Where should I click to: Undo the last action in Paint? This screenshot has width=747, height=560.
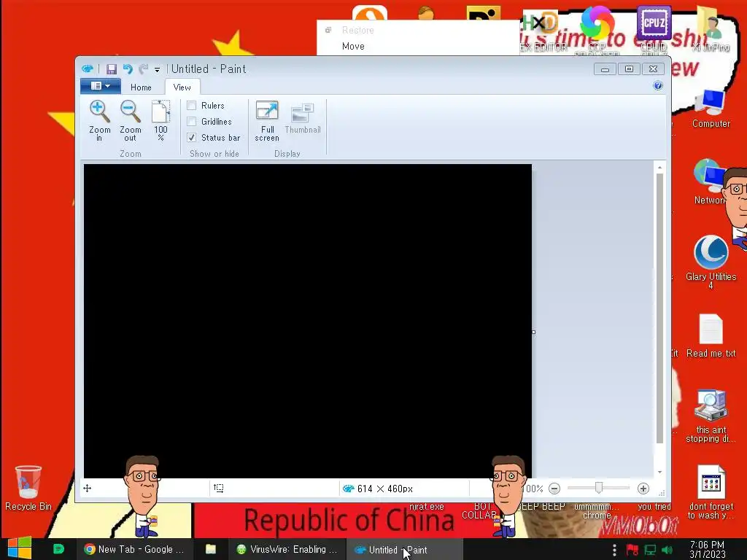[128, 69]
